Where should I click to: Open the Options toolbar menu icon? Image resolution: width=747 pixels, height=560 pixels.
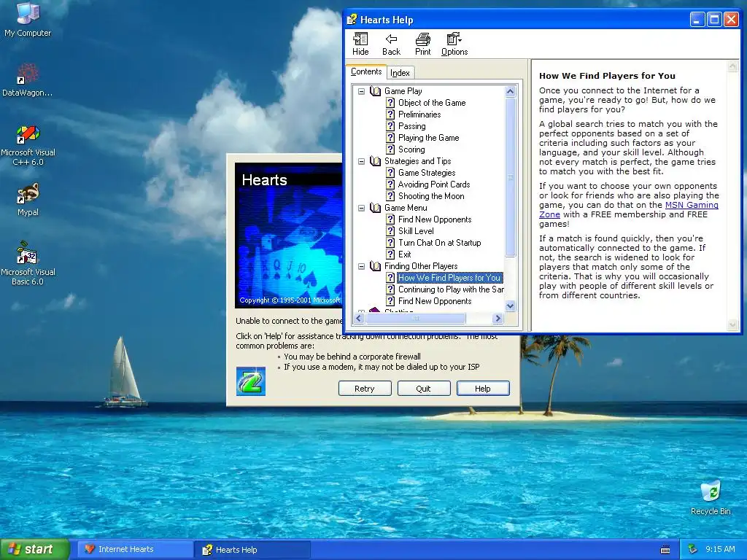pos(454,39)
